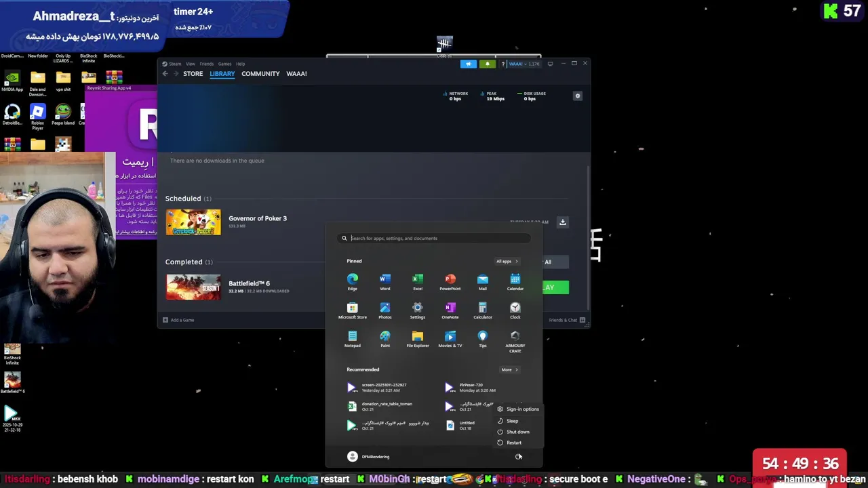Open Steam View menu
This screenshot has height=488, width=868.
coord(191,64)
